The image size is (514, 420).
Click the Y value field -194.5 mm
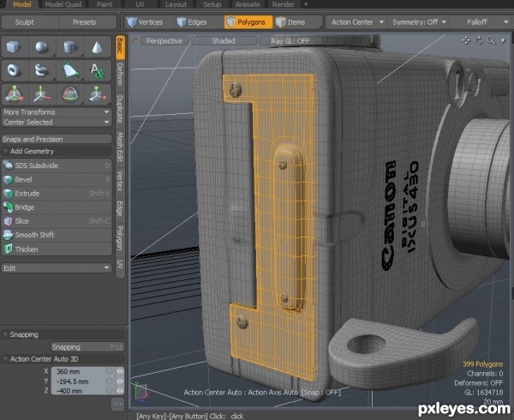point(83,381)
